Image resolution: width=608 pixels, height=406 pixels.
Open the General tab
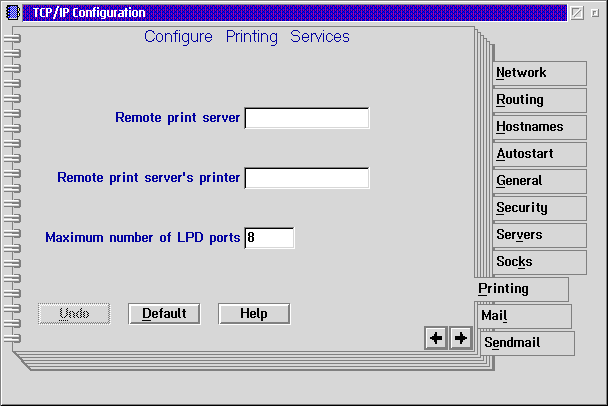coord(540,181)
